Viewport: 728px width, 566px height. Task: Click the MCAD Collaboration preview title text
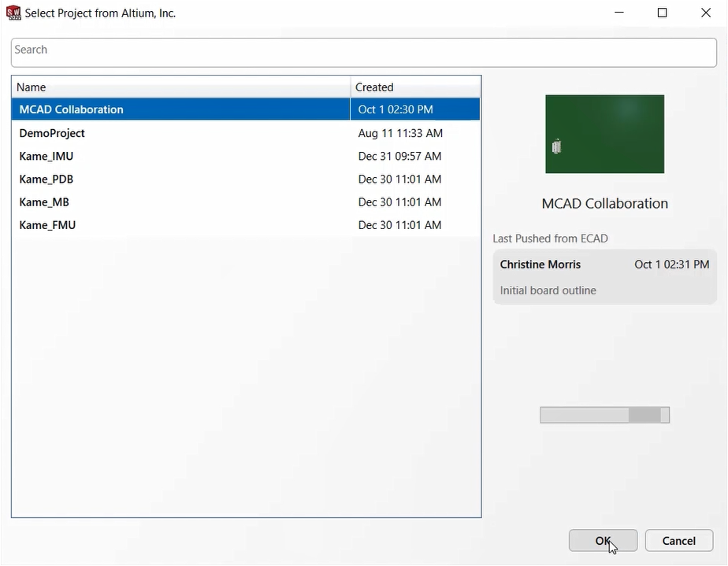[x=604, y=203]
